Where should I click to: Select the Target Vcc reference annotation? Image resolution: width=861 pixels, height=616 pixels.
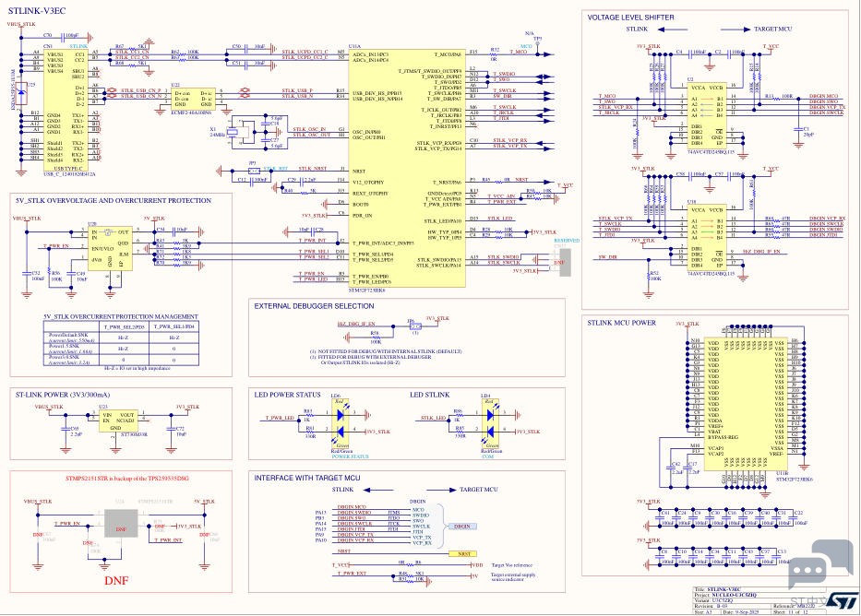[x=511, y=565]
